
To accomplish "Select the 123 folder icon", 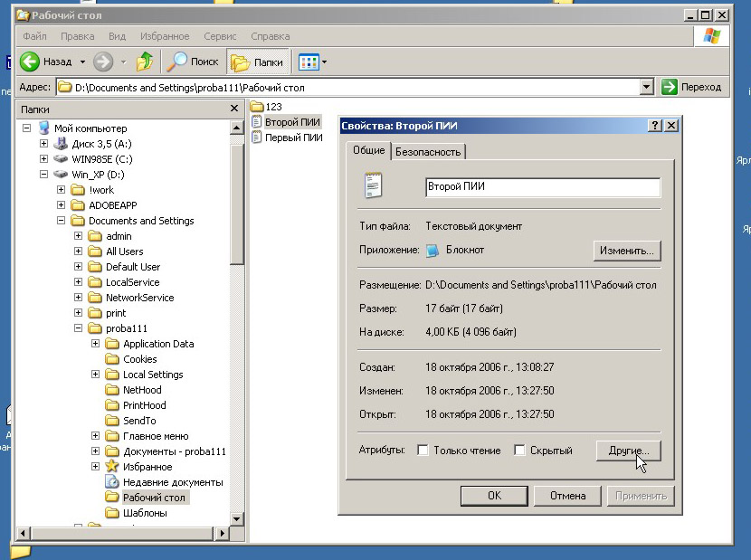I will pyautogui.click(x=256, y=107).
